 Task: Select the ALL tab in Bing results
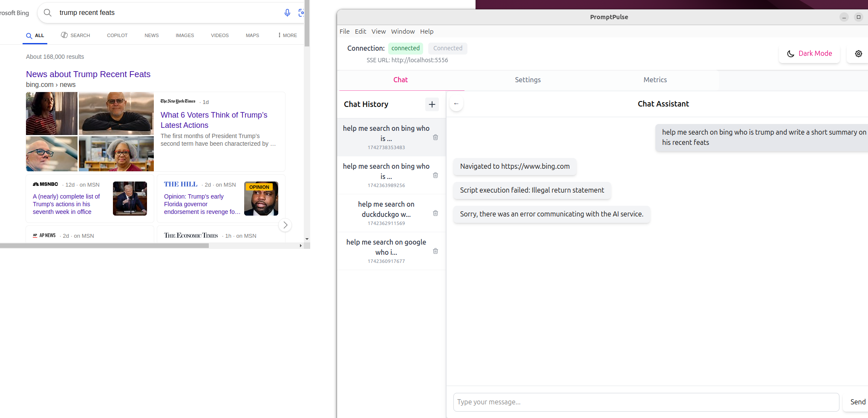tap(35, 36)
